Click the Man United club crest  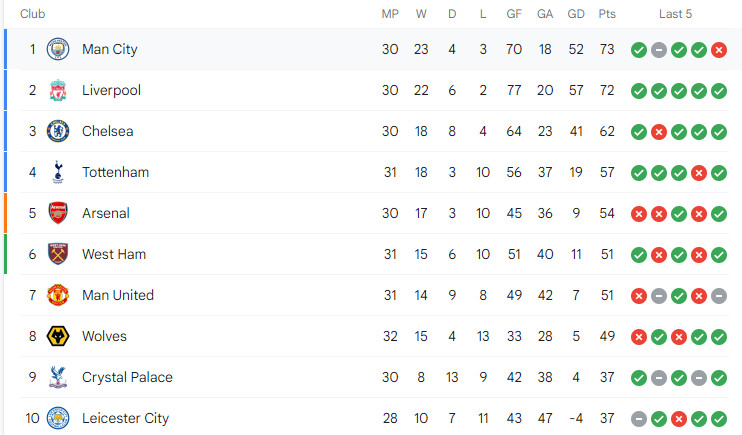[x=57, y=295]
